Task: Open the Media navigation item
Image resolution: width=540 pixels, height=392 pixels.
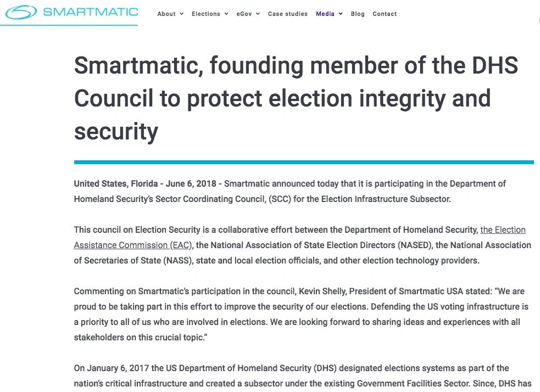Action: pyautogui.click(x=325, y=14)
